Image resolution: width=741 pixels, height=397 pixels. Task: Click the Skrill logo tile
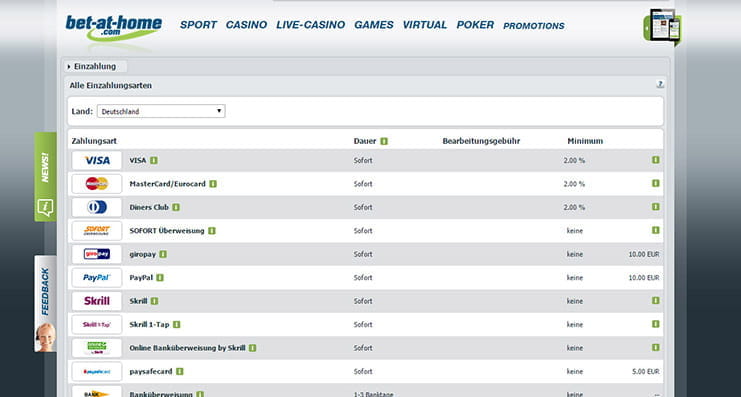point(97,301)
